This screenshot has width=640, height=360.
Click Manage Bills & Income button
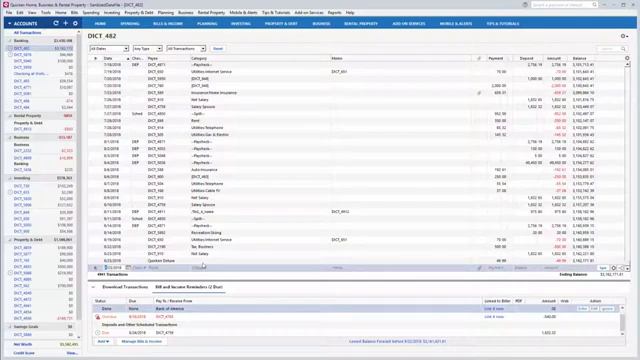point(141,341)
